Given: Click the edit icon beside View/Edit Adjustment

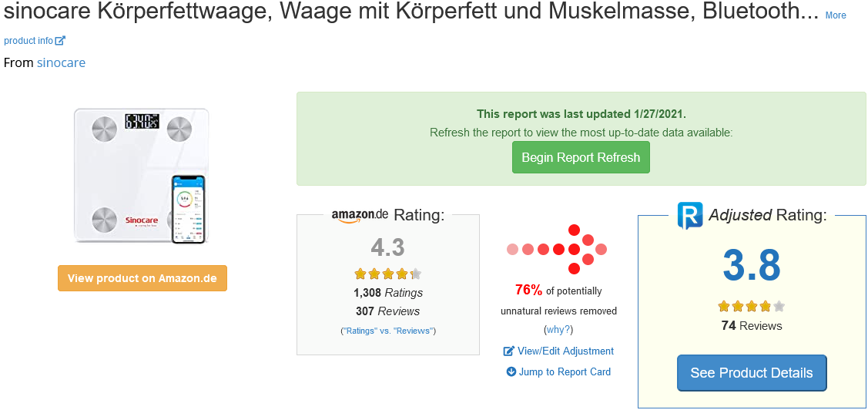Looking at the screenshot, I should 508,351.
